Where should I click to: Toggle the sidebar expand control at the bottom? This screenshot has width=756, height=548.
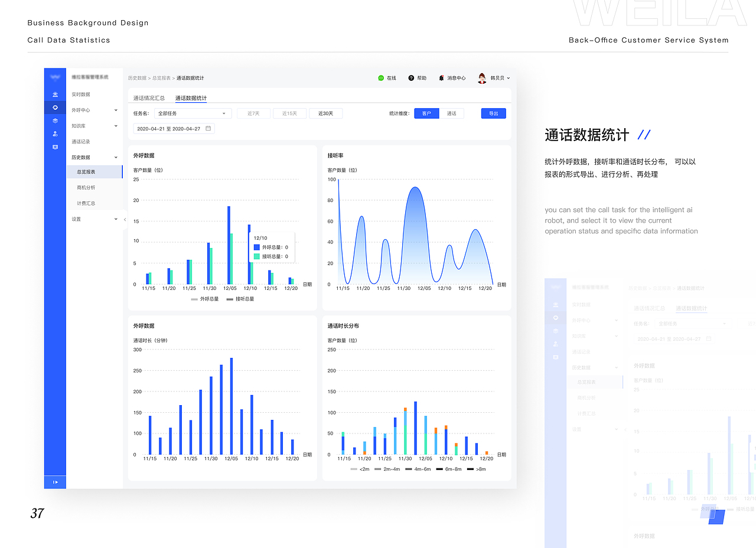(x=55, y=482)
